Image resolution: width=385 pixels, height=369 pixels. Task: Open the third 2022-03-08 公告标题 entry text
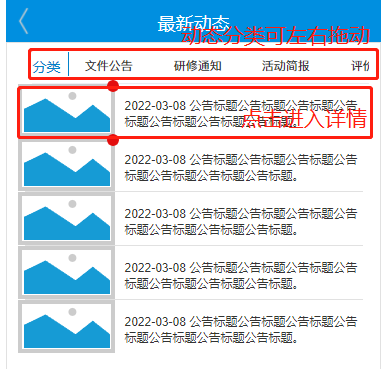click(x=241, y=221)
